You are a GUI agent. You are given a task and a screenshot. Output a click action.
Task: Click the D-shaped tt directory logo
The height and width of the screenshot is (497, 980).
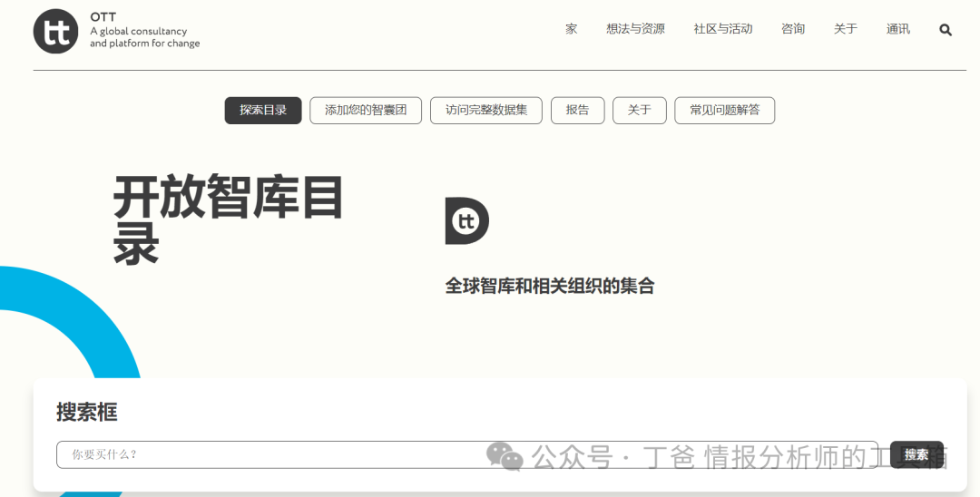point(467,220)
